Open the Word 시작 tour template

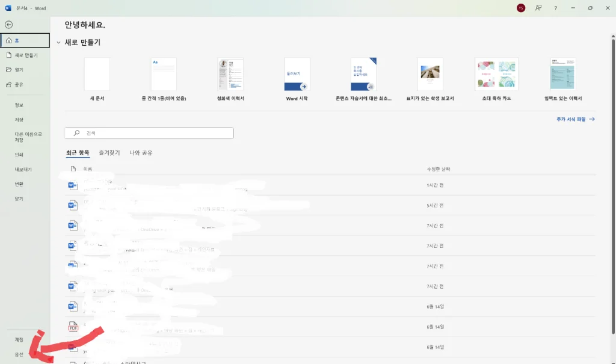(x=297, y=79)
